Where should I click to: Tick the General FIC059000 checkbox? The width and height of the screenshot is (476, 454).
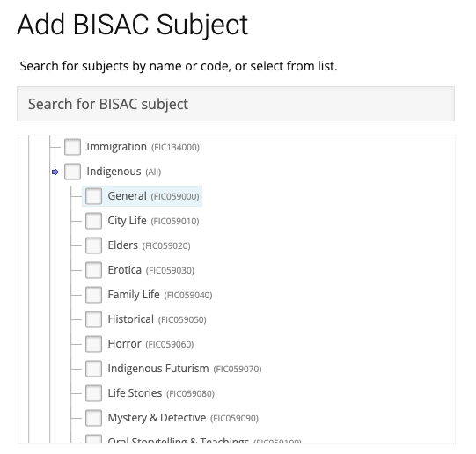(93, 196)
